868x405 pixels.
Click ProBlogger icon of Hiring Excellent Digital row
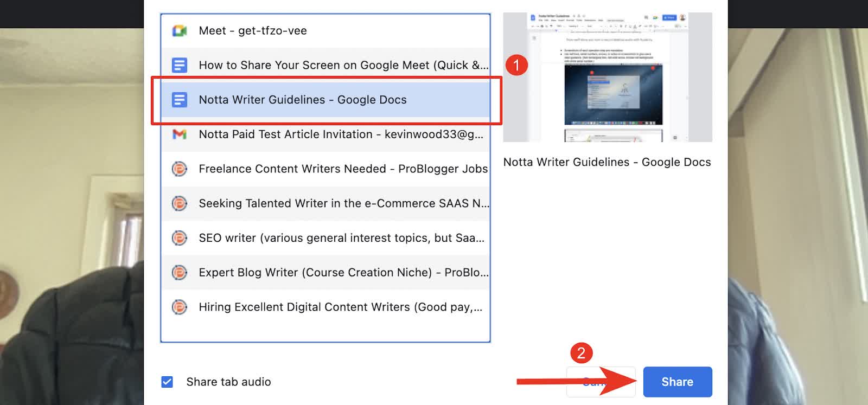point(179,307)
